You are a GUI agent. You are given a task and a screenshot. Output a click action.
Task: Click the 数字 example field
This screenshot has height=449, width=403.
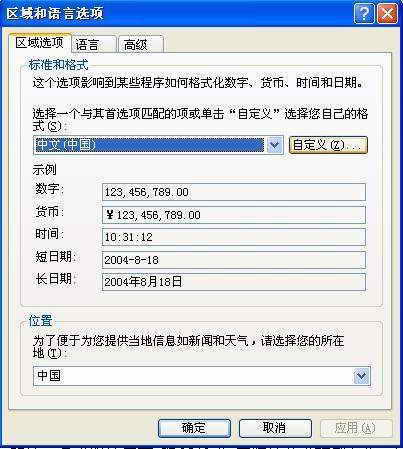pyautogui.click(x=234, y=192)
